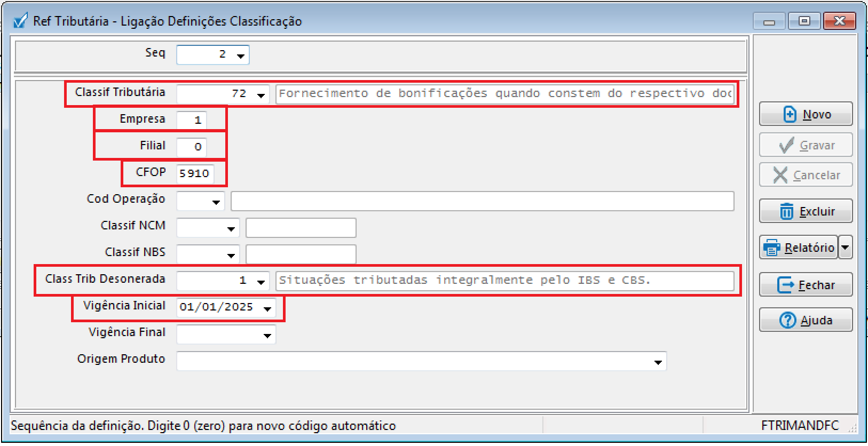Maximize the Ref Tributária window

(x=804, y=21)
